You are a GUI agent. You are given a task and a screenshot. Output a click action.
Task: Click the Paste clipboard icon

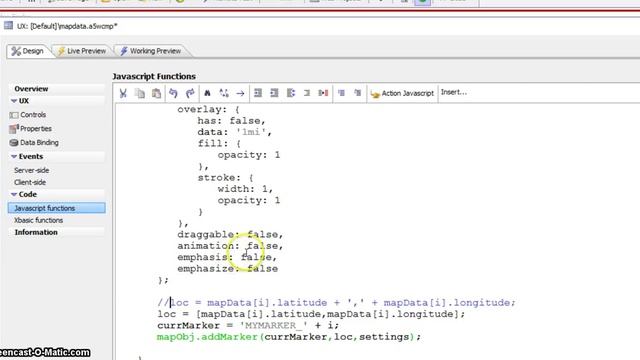pyautogui.click(x=156, y=93)
